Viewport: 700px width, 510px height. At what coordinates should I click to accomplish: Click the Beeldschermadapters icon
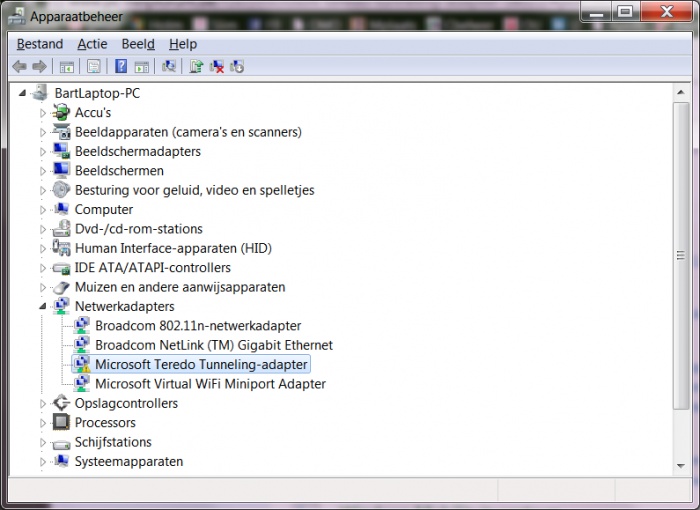click(x=61, y=151)
